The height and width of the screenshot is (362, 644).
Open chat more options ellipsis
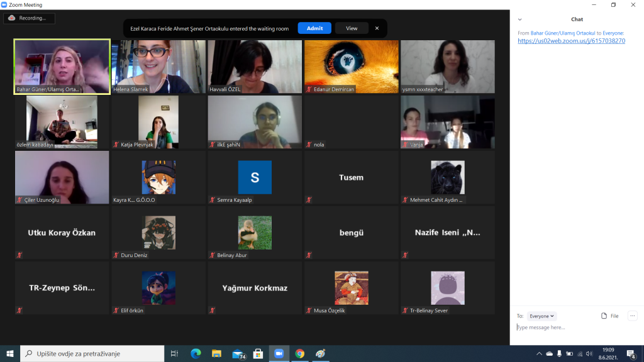633,316
